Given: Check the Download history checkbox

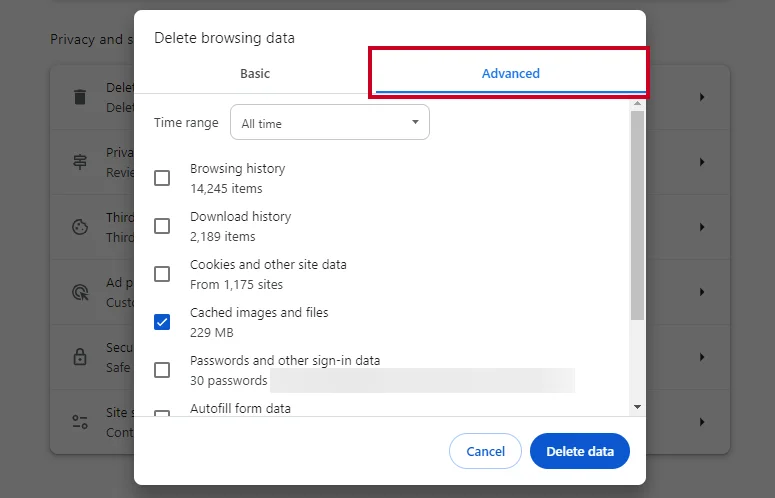Looking at the screenshot, I should coord(162,226).
